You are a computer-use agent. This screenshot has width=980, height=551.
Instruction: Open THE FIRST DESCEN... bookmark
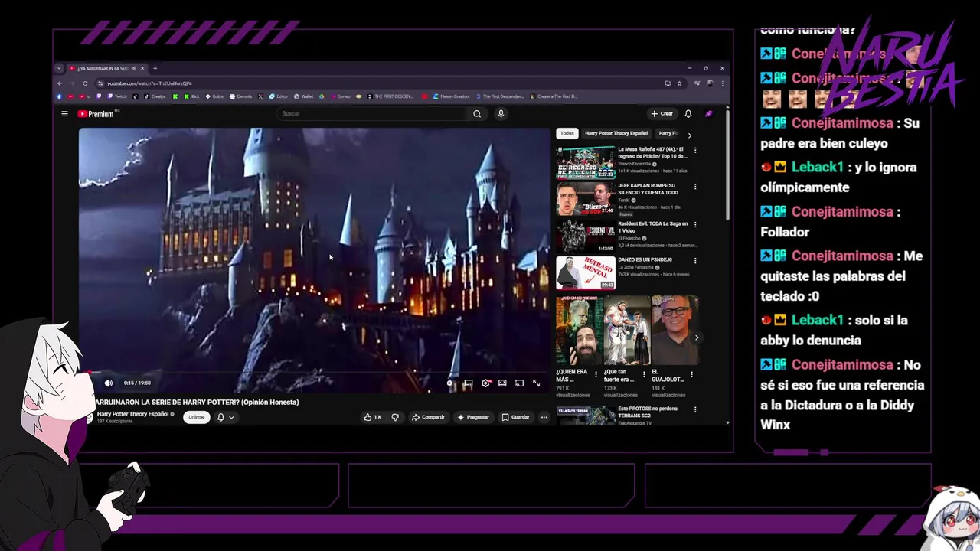click(x=389, y=96)
